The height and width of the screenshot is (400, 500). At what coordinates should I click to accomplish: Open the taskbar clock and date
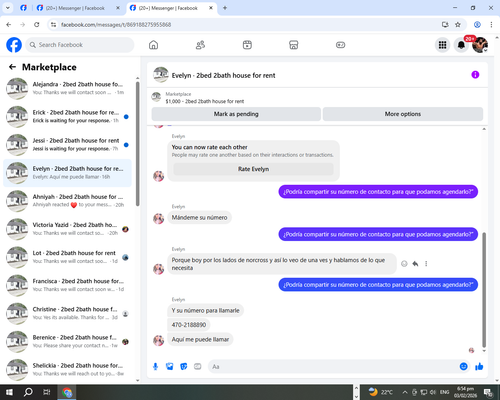[465, 392]
